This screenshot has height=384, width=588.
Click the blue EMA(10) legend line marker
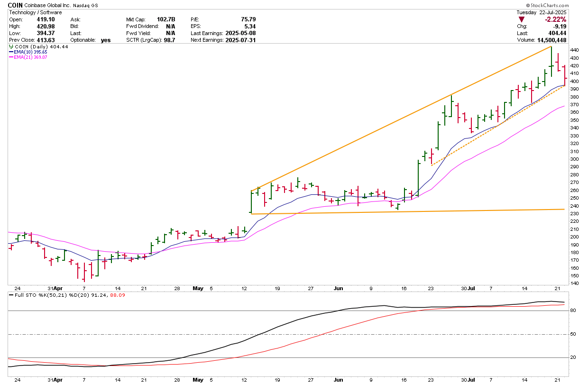(x=11, y=52)
